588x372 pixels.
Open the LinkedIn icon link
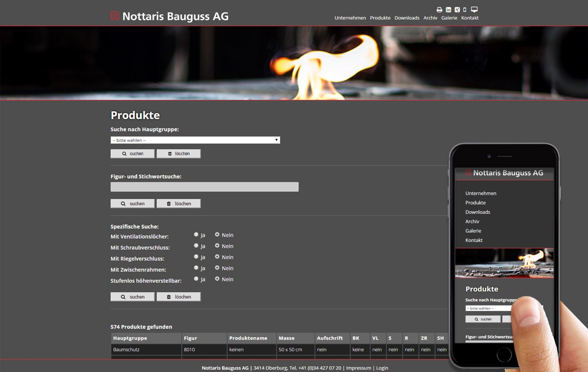point(448,10)
